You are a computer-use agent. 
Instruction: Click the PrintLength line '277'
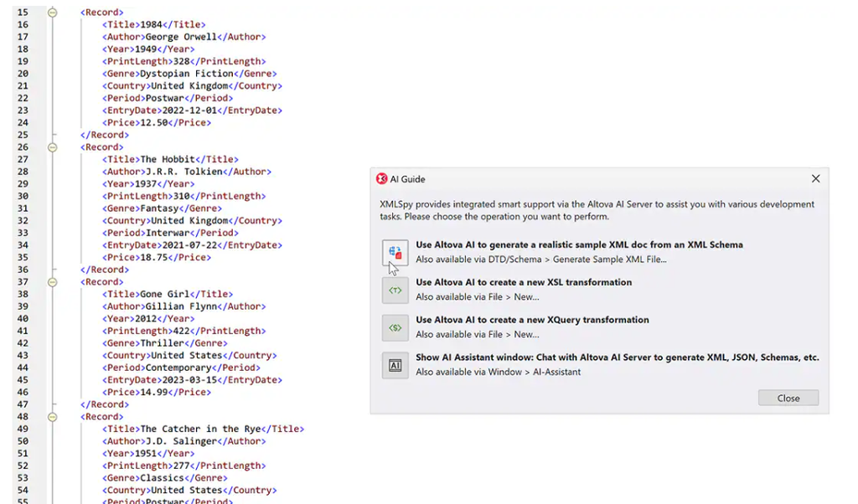(x=183, y=465)
